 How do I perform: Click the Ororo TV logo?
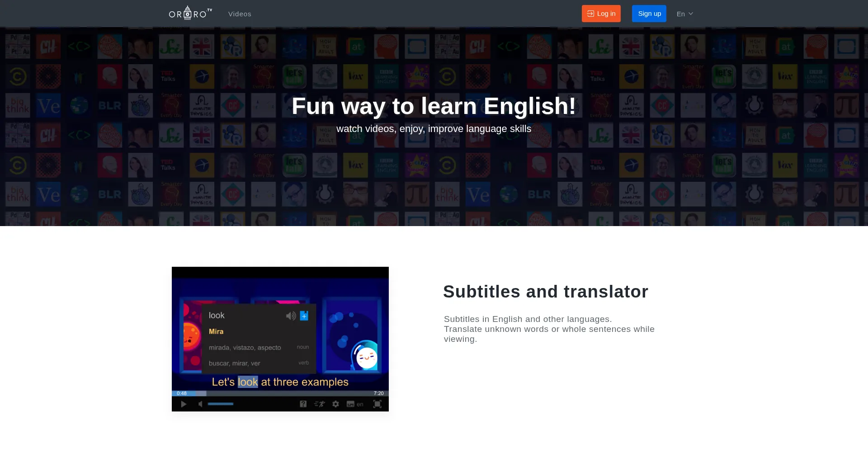[x=190, y=14]
